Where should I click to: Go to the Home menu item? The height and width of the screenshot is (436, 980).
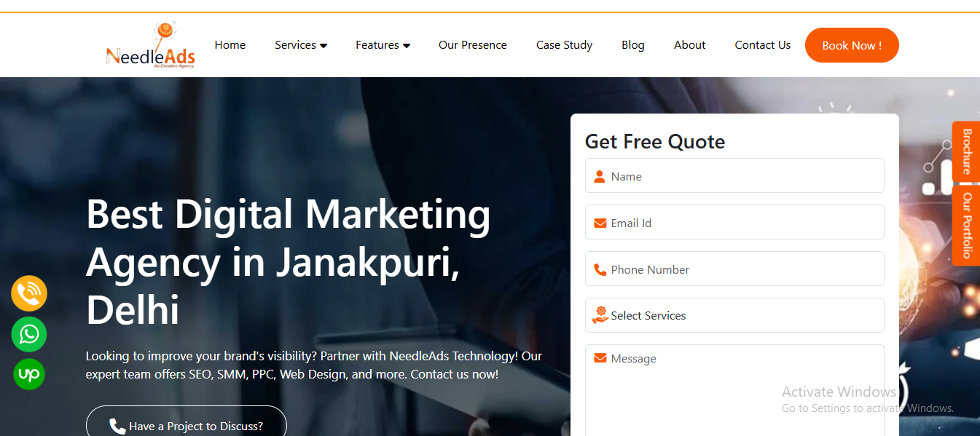(x=230, y=45)
